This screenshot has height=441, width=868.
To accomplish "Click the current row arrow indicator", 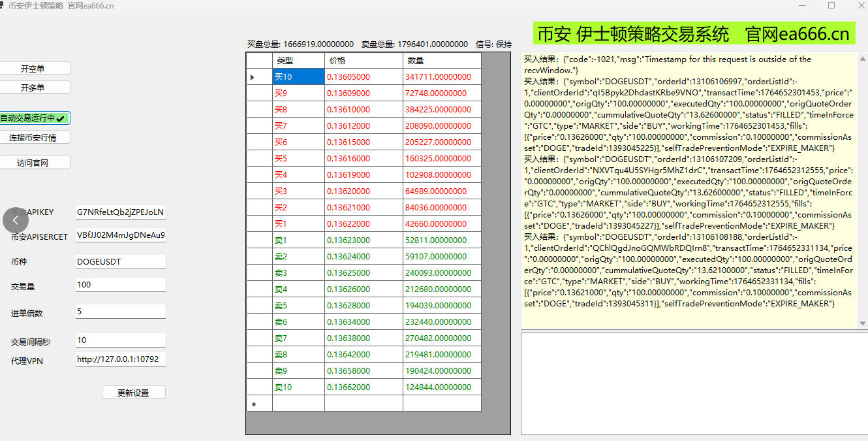I will click(253, 77).
